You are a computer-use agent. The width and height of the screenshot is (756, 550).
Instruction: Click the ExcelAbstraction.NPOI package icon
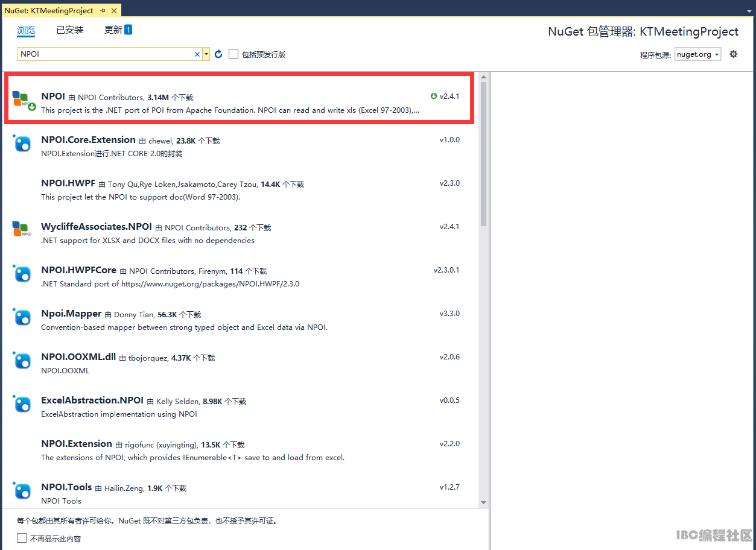tap(22, 404)
